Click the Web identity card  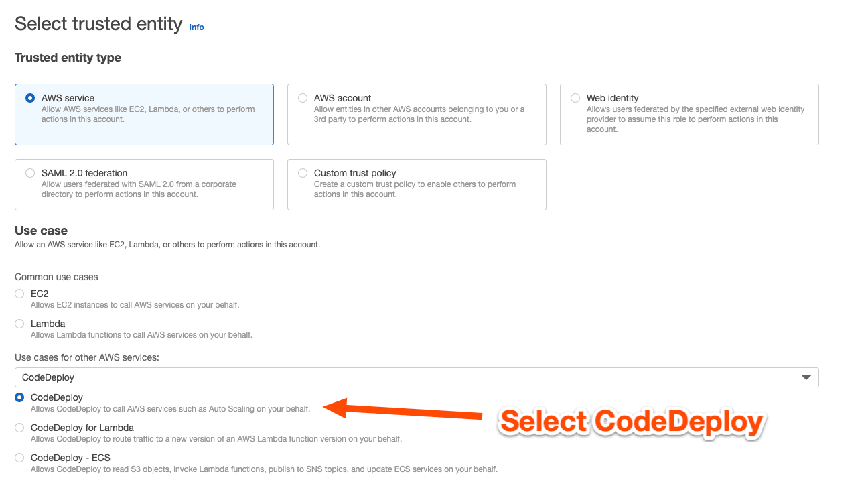[x=689, y=114]
